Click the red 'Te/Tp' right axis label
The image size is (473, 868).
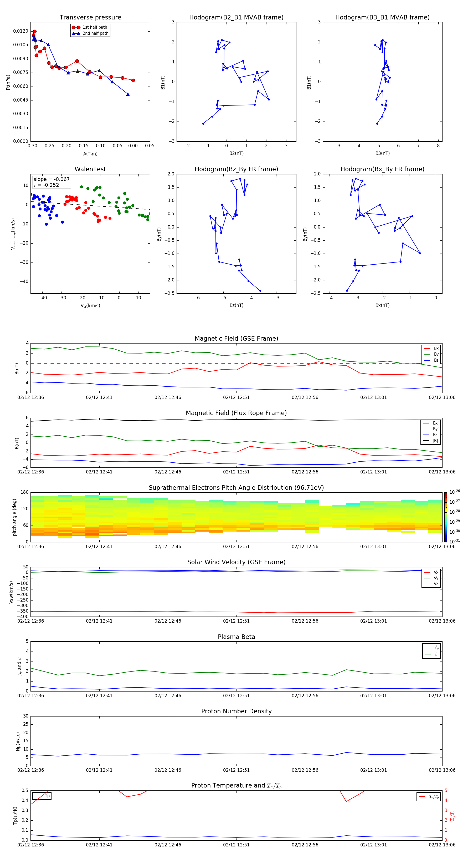[453, 815]
